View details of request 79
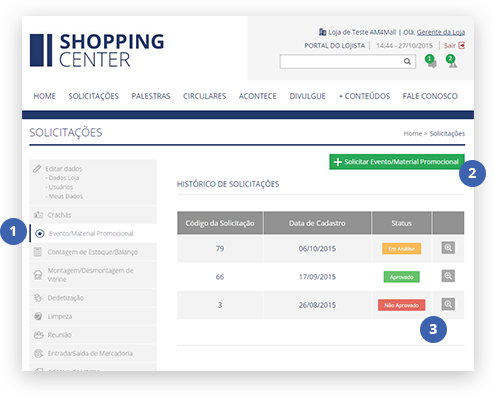Image resolution: width=495 pixels, height=397 pixels. point(448,248)
